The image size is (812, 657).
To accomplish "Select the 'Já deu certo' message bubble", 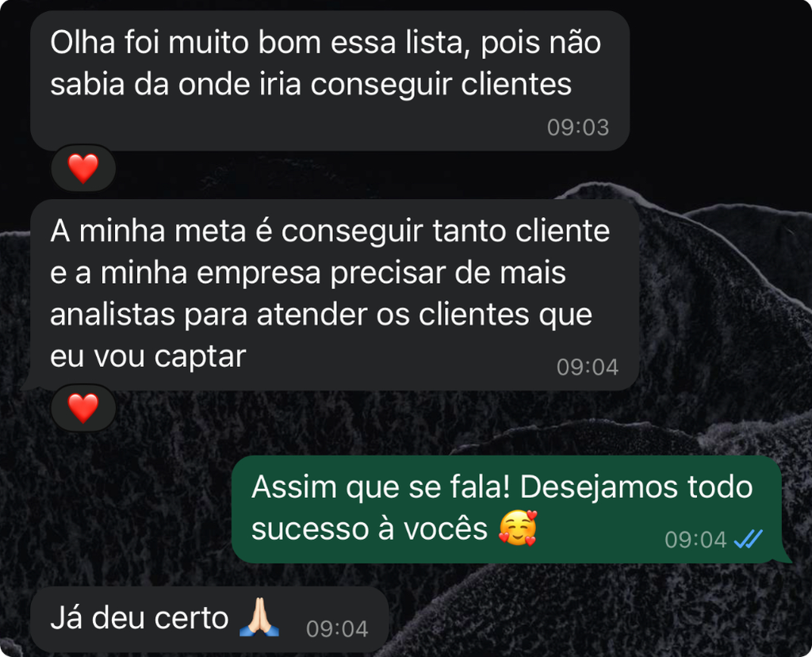I will [209, 619].
